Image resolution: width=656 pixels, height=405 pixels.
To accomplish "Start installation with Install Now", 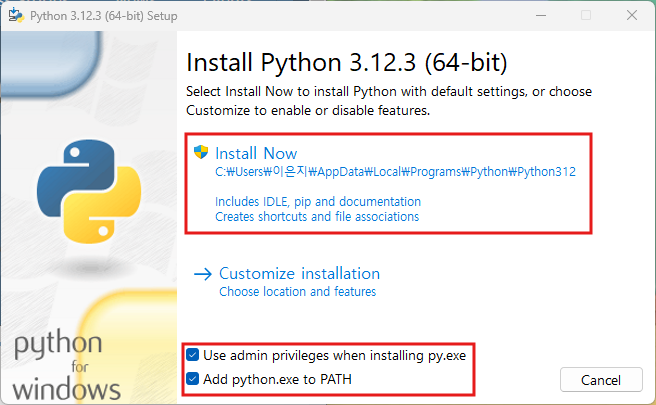I will (x=256, y=154).
